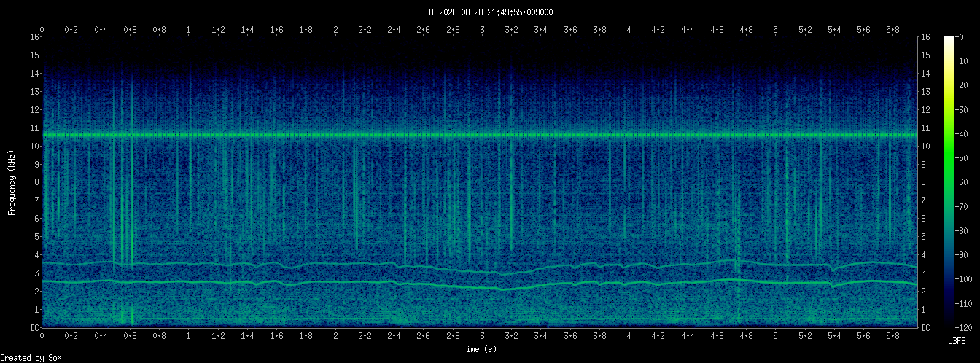Image resolution: width=980 pixels, height=363 pixels.
Task: Click the "Frequency (kHz)" axis label
Action: click(12, 182)
